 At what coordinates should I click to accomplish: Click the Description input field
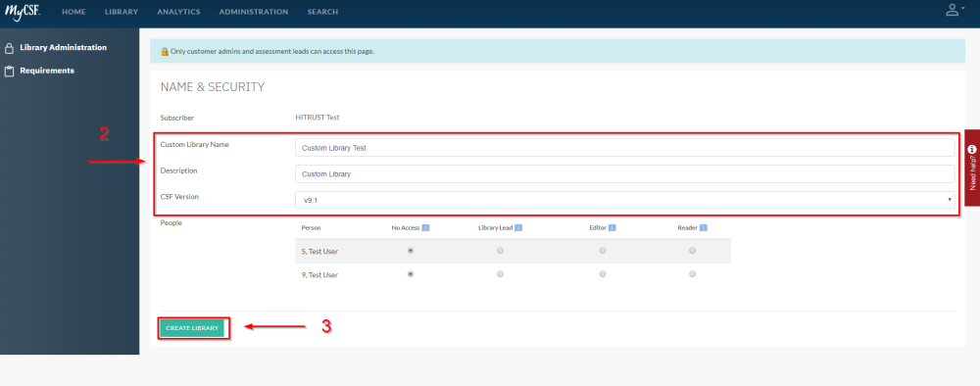click(x=625, y=174)
